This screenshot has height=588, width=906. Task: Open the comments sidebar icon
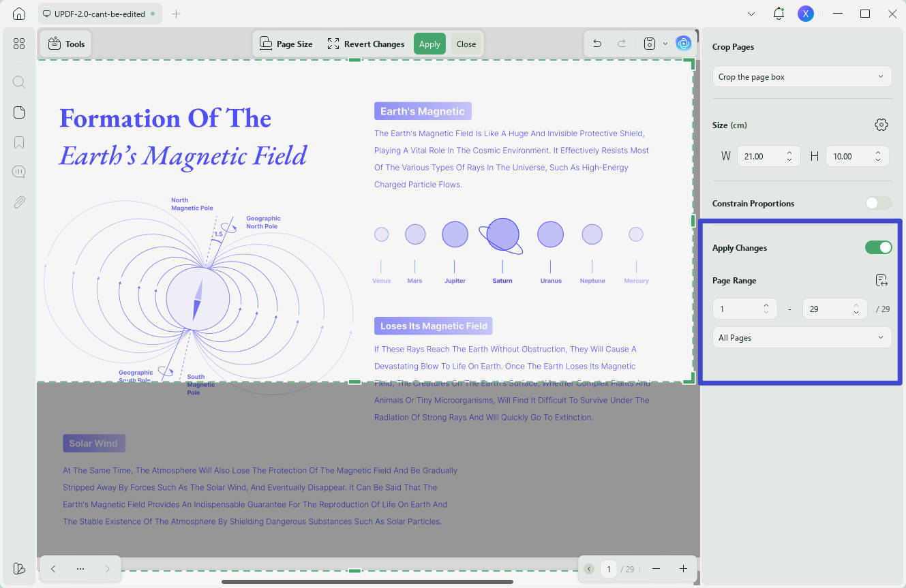coord(19,172)
